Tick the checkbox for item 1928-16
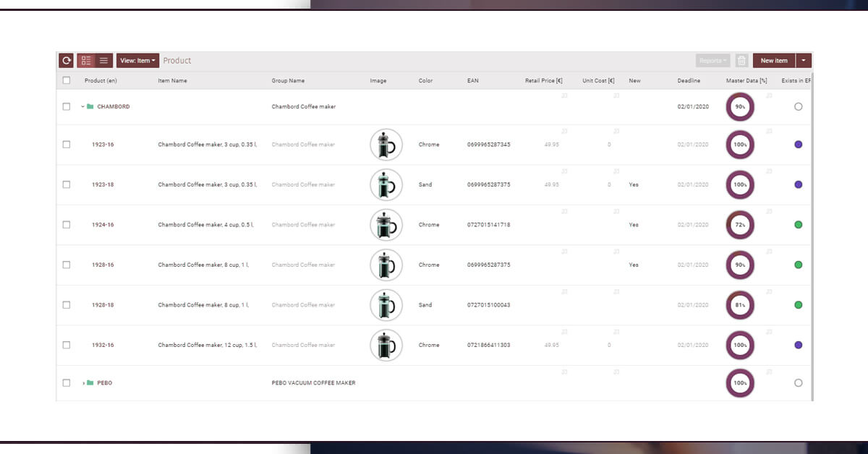Image resolution: width=868 pixels, height=454 pixels. pyautogui.click(x=67, y=265)
